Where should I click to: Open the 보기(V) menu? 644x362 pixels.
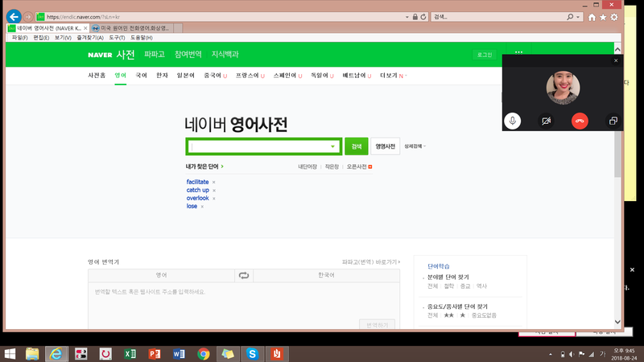pyautogui.click(x=63, y=37)
